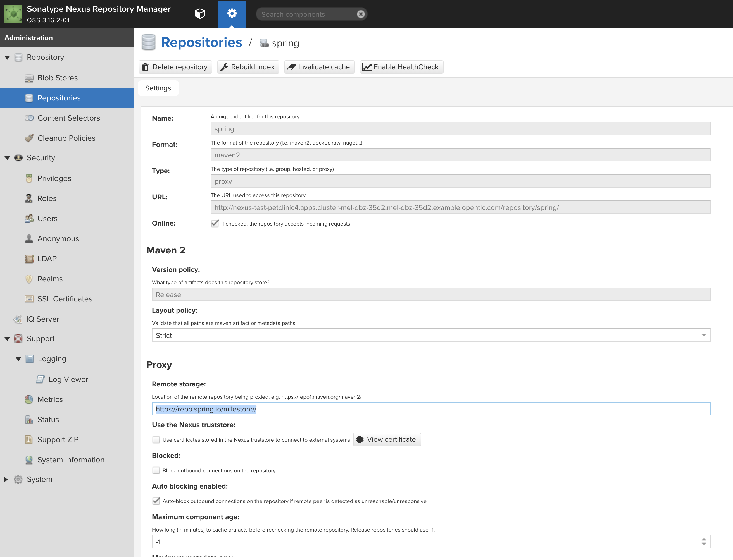Screen dimensions: 733x560
Task: Increment the Maximum component age spinner
Action: click(704, 539)
